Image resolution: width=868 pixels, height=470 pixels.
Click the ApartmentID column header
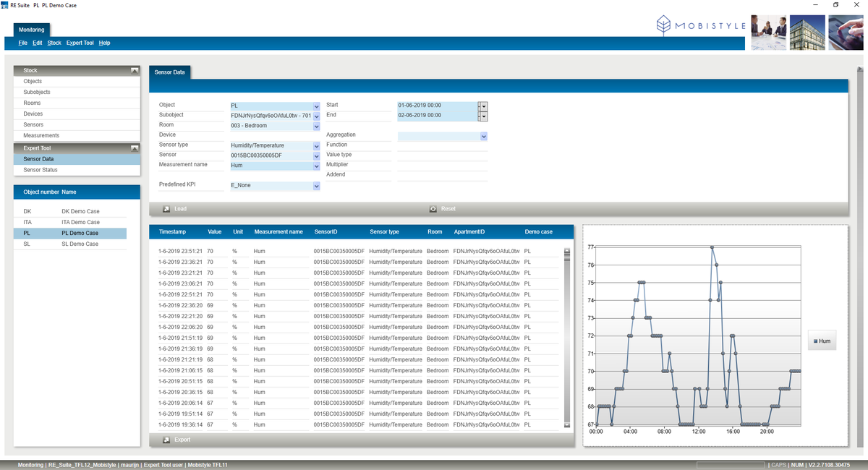[x=469, y=232]
